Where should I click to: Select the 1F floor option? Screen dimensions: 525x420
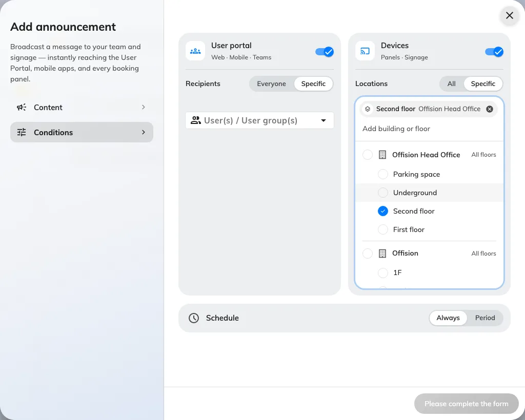(383, 273)
